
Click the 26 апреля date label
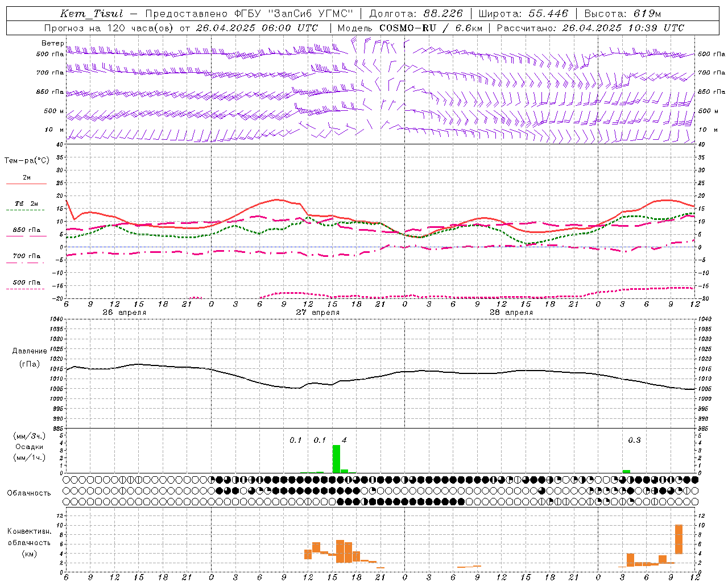click(x=124, y=313)
